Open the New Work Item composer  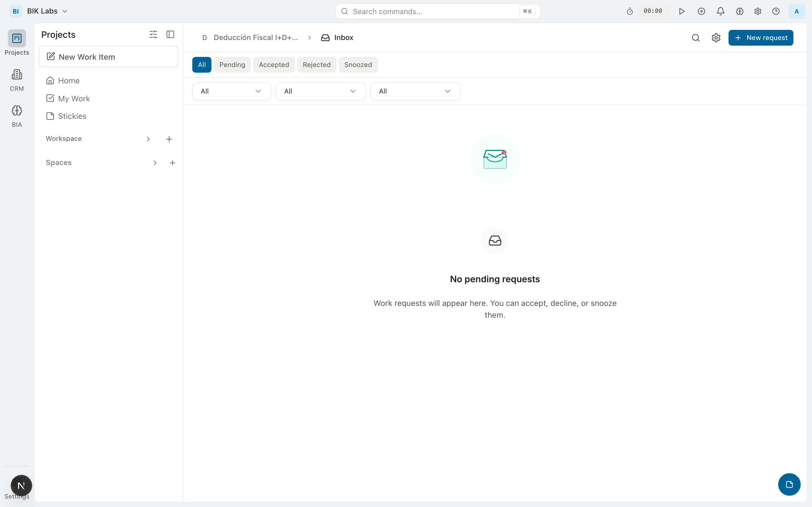[108, 56]
